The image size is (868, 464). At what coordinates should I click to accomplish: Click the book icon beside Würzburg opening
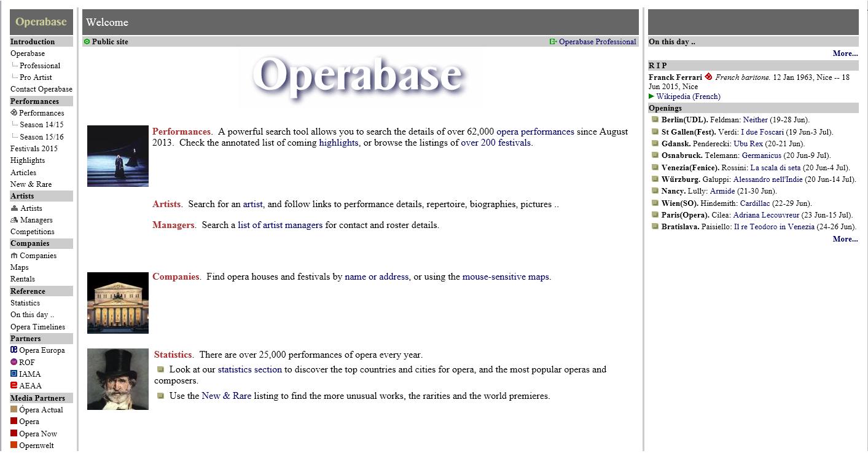pos(655,179)
